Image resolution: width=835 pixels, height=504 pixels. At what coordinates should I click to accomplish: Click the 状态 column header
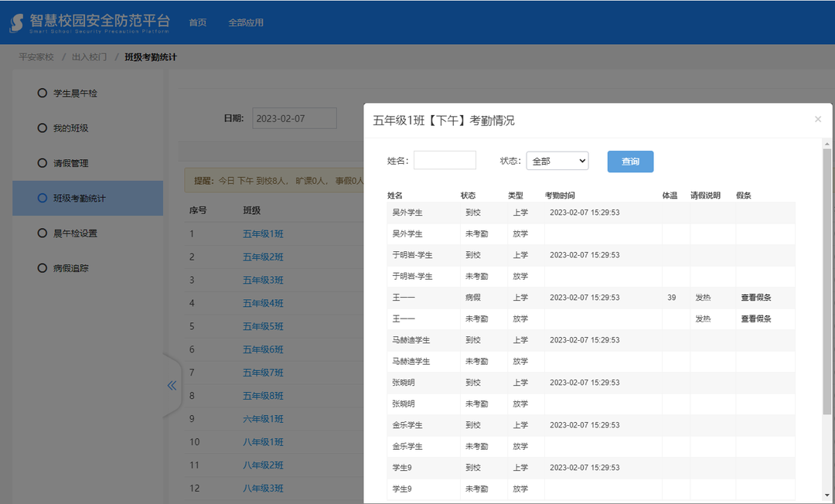click(x=468, y=196)
